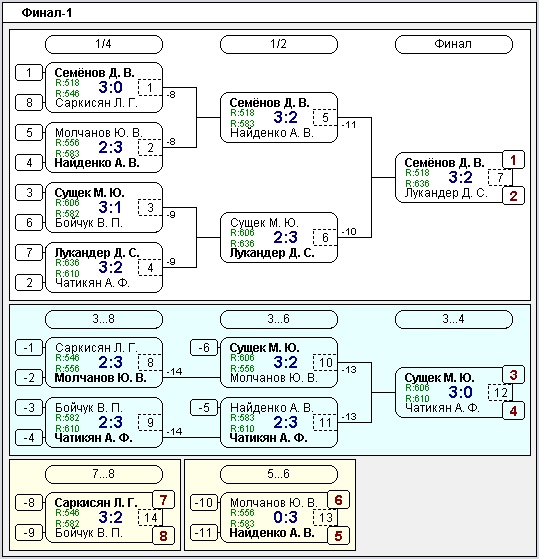Click the 7...8 placement round header
This screenshot has height=559, width=539.
104,474
